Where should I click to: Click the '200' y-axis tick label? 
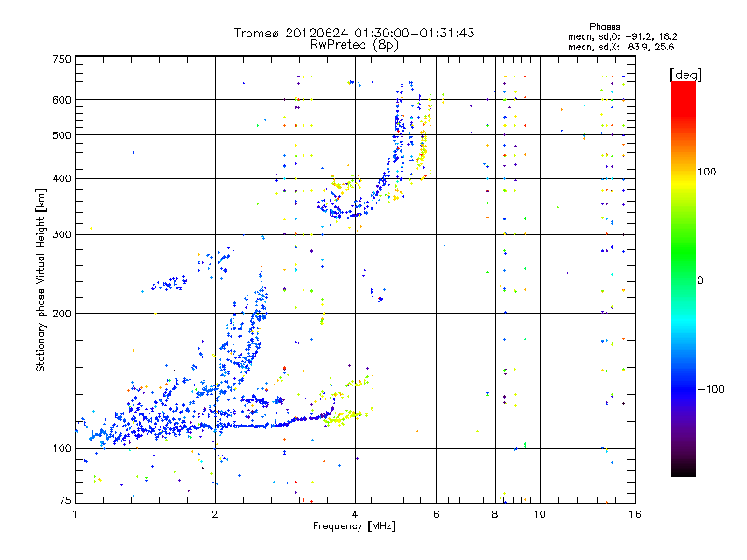[62, 314]
